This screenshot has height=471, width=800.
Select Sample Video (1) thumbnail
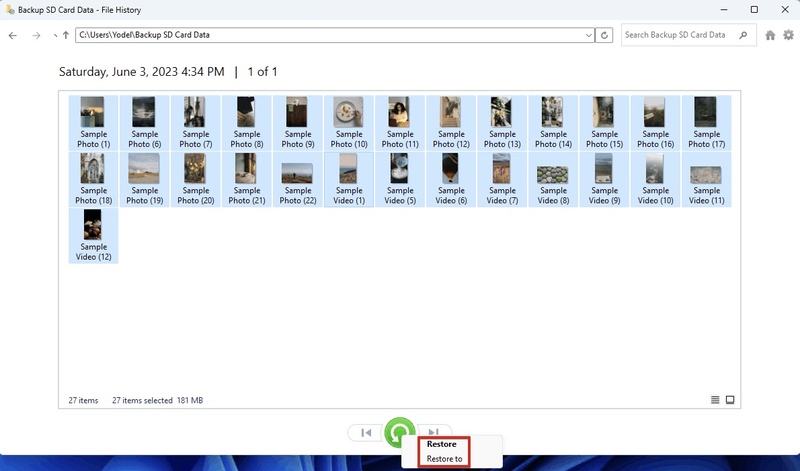click(x=349, y=179)
